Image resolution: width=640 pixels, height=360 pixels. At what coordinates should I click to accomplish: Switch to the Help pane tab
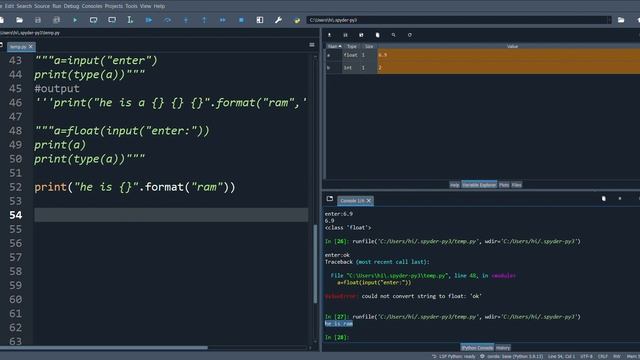(455, 185)
